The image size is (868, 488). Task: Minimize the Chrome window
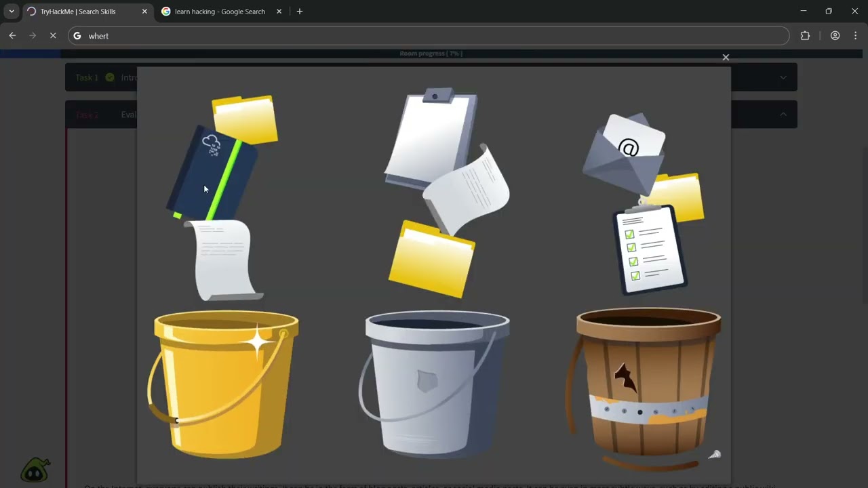pos(803,12)
